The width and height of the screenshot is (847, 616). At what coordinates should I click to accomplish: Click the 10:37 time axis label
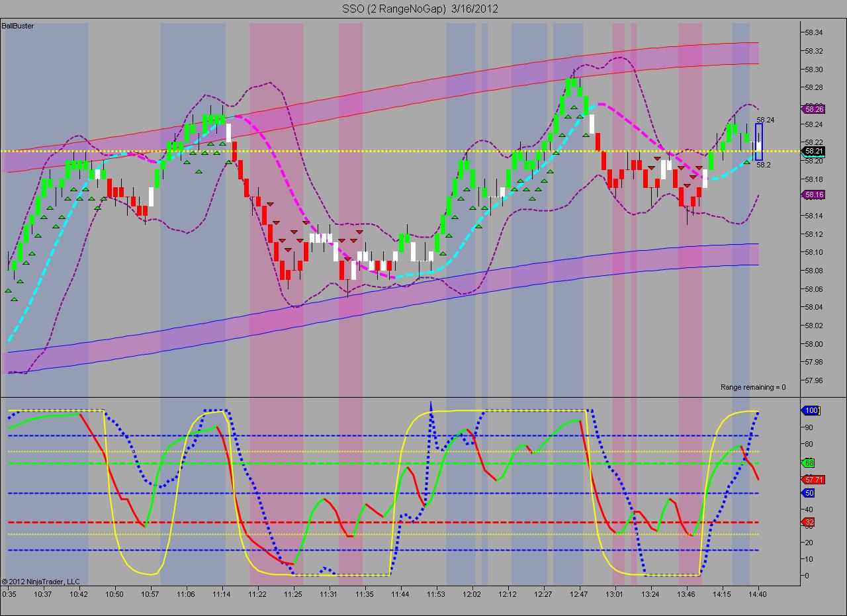click(44, 594)
